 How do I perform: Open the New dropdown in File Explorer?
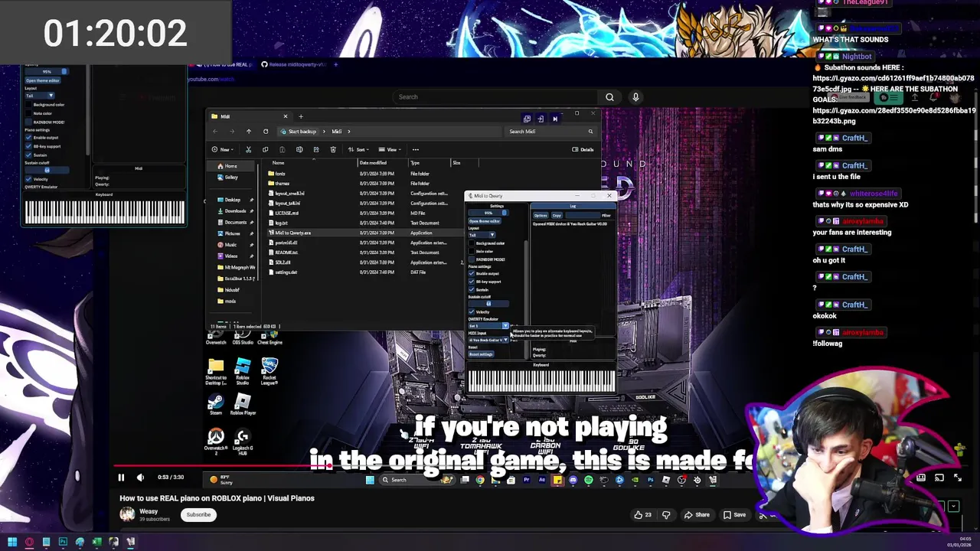pyautogui.click(x=221, y=149)
